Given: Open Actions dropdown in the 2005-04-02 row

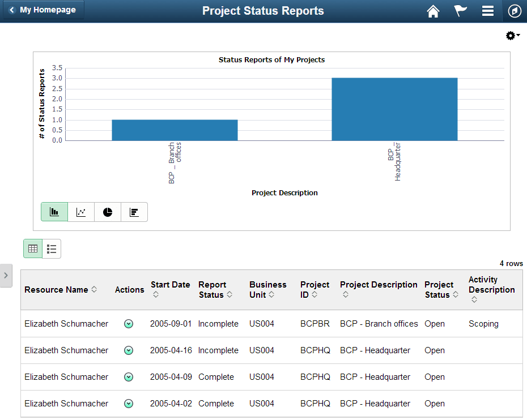Looking at the screenshot, I should (x=129, y=404).
